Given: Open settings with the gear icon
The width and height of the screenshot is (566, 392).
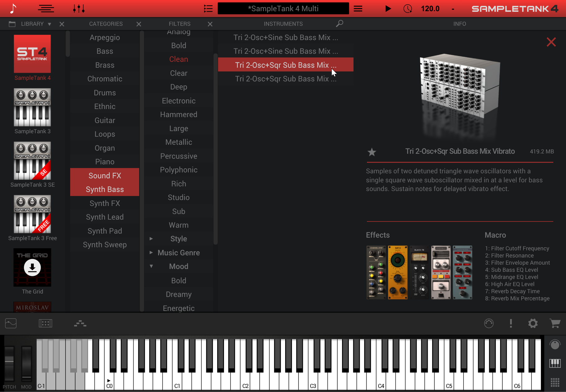Looking at the screenshot, I should tap(533, 323).
